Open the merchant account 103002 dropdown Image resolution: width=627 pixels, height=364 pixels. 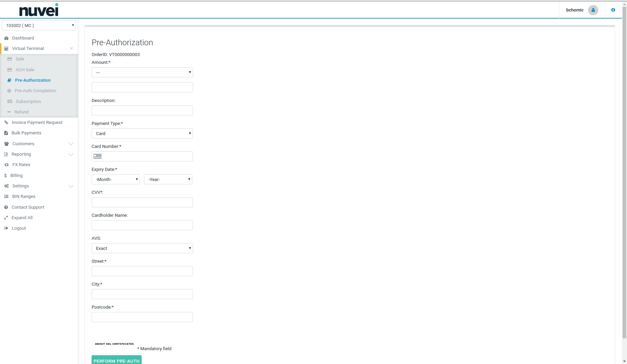(x=39, y=26)
